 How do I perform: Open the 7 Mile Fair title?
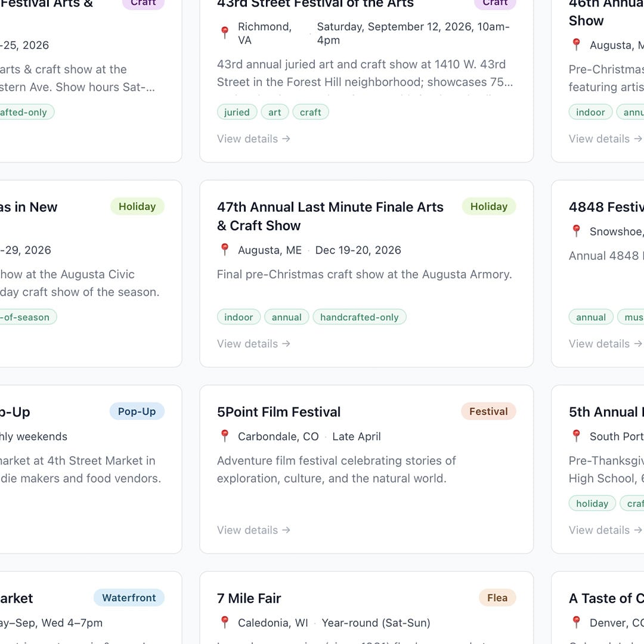[x=249, y=599]
